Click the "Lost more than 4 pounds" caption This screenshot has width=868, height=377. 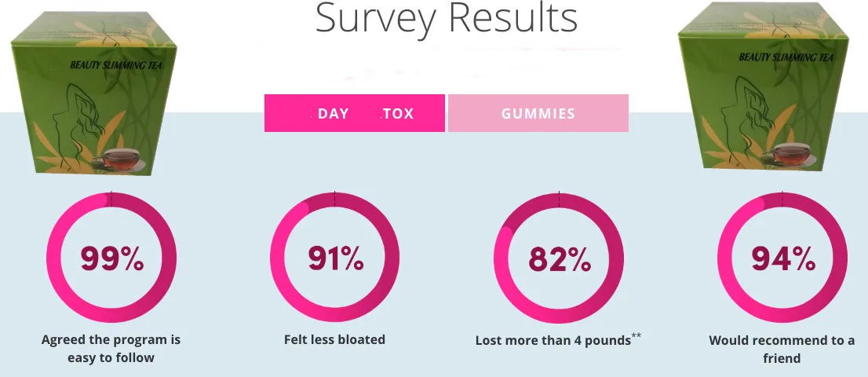click(553, 341)
